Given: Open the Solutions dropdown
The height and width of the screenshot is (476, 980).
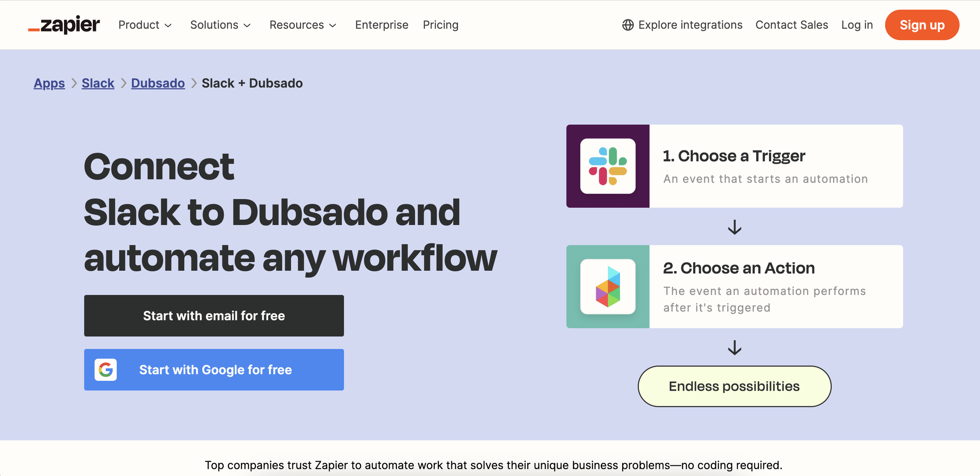Looking at the screenshot, I should coord(220,25).
